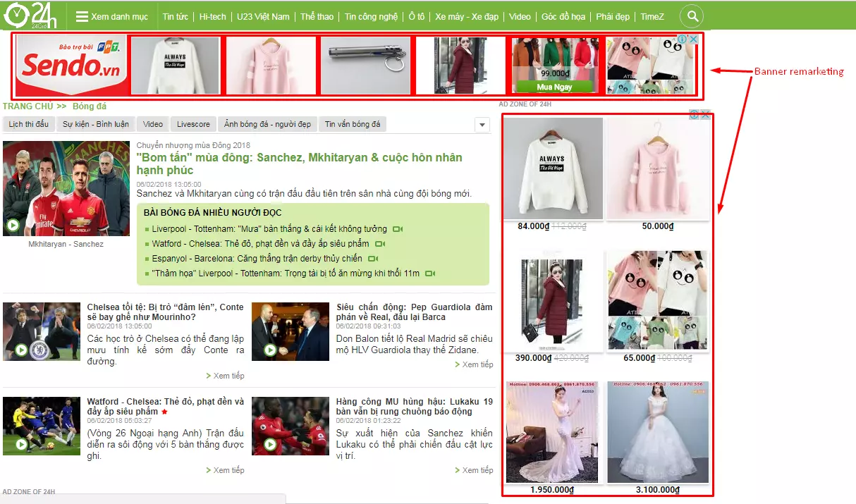Go to Phái đẹp section
This screenshot has width=856, height=504.
point(611,16)
